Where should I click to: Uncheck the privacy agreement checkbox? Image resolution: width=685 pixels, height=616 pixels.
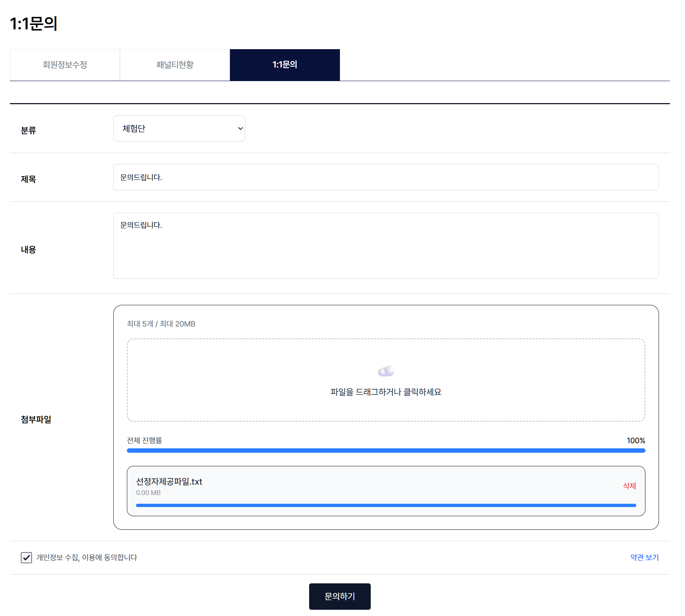point(26,557)
